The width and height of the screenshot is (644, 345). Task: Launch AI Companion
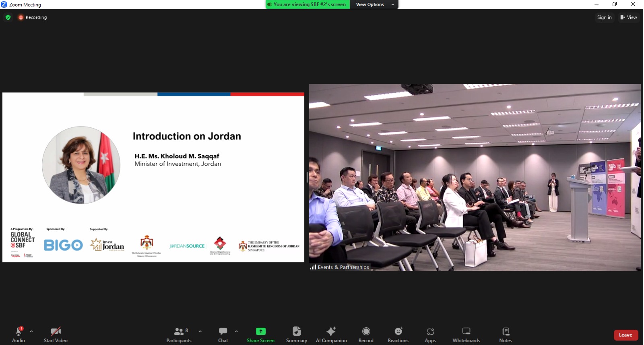(331, 335)
